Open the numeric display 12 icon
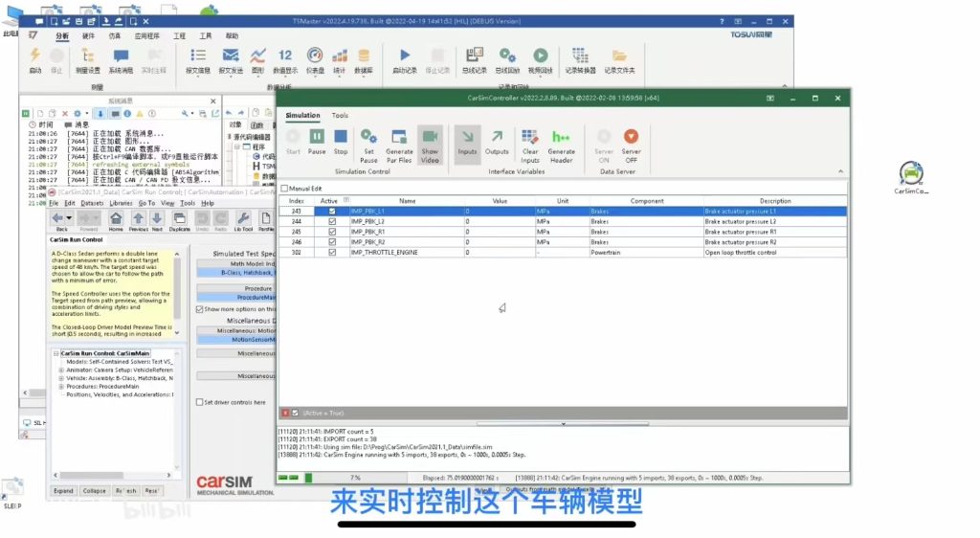This screenshot has width=980, height=538. tap(285, 60)
